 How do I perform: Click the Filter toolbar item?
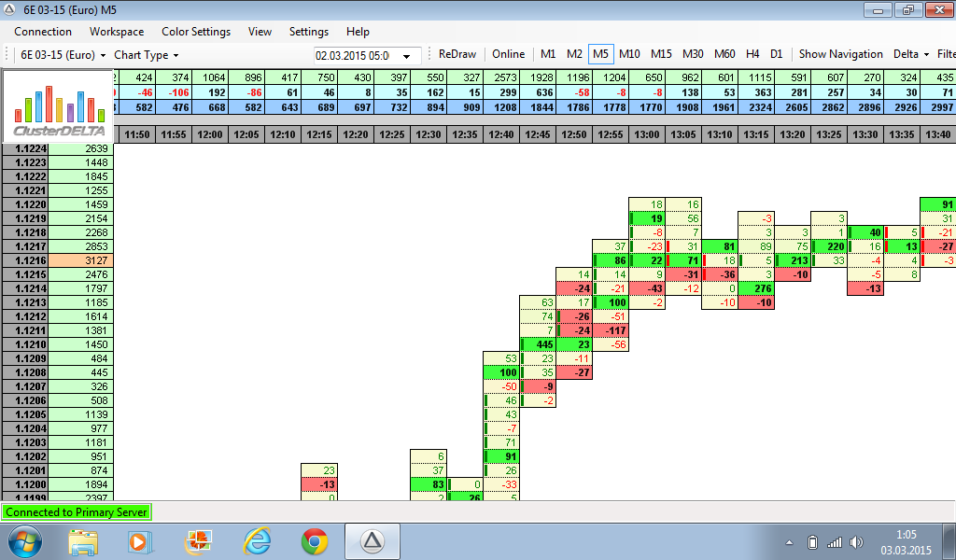pyautogui.click(x=946, y=54)
